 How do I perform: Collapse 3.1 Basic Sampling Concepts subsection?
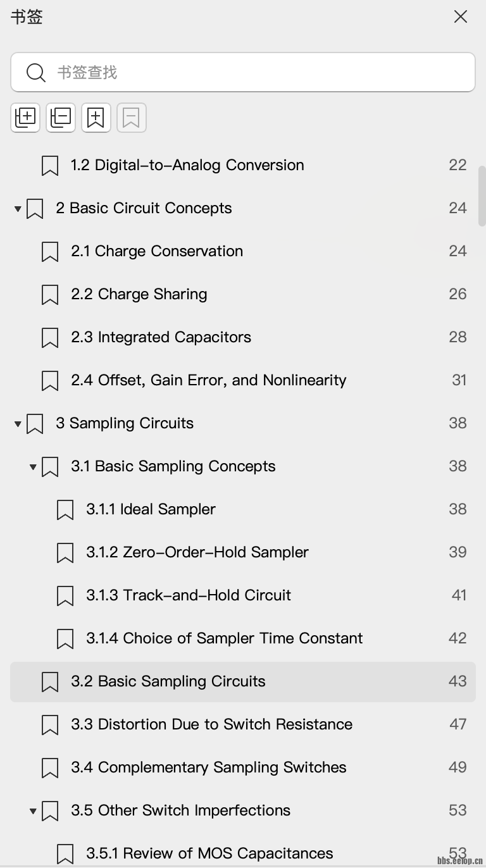pos(33,467)
